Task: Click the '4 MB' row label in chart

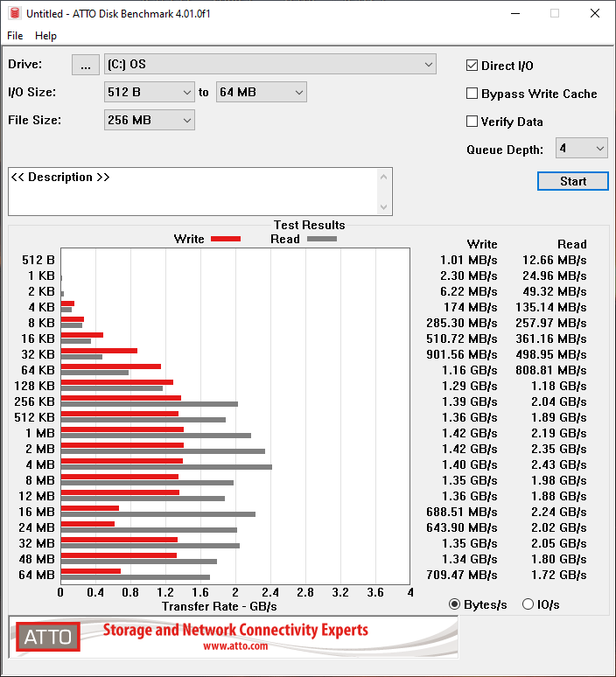Action: tap(40, 464)
